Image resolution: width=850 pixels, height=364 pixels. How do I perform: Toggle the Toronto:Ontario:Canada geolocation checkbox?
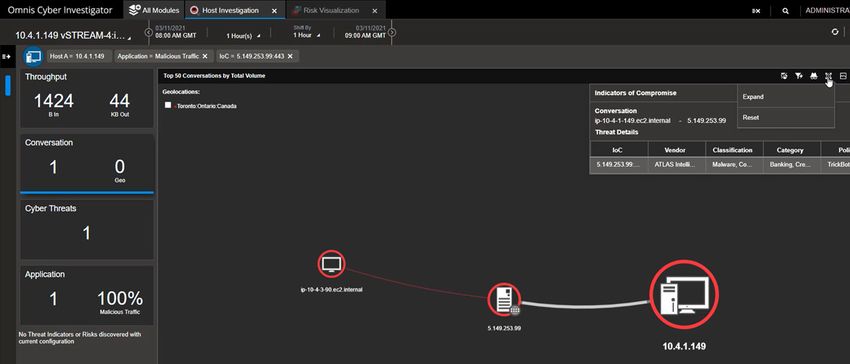(168, 105)
